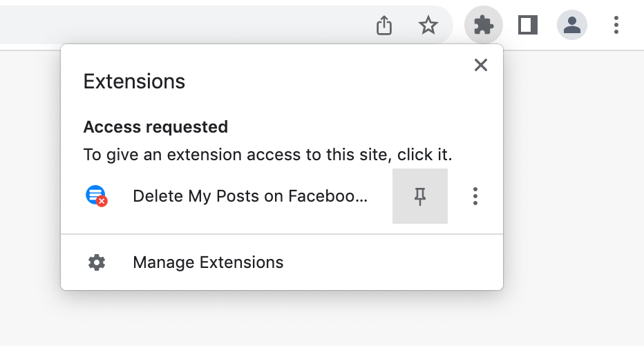This screenshot has height=346, width=644.
Task: Click the Extensions puzzle piece icon
Action: click(x=484, y=26)
